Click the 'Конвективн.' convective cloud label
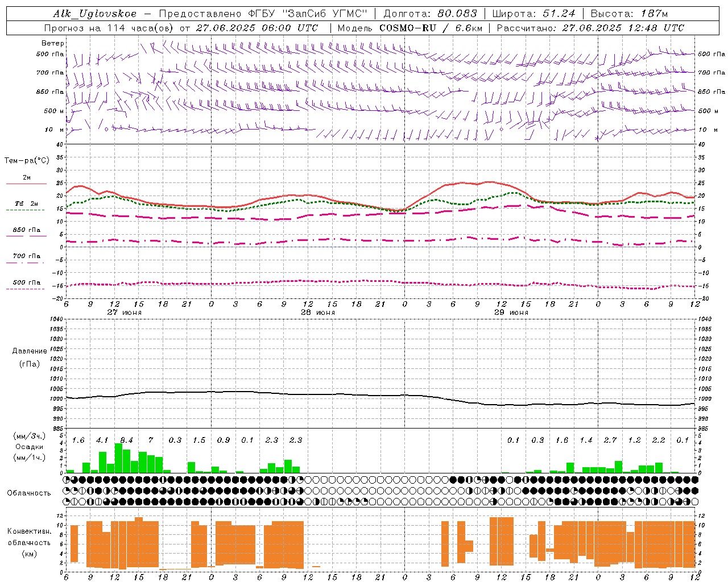728x582 pixels. (29, 531)
